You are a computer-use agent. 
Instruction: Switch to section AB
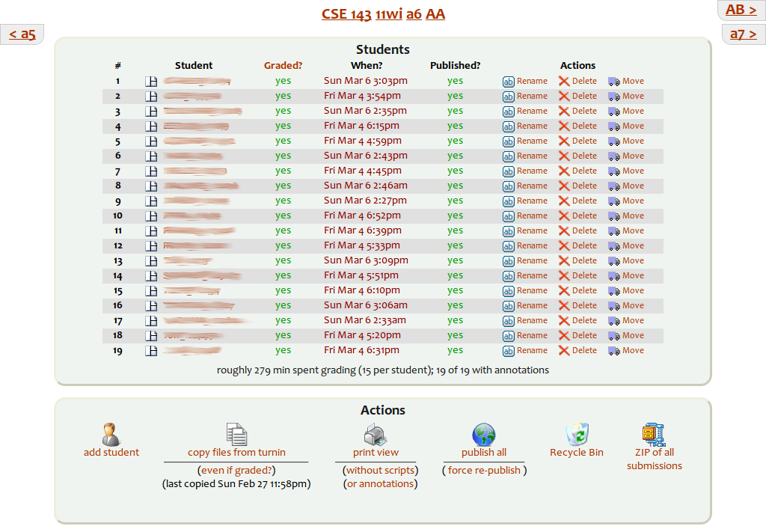coord(741,10)
